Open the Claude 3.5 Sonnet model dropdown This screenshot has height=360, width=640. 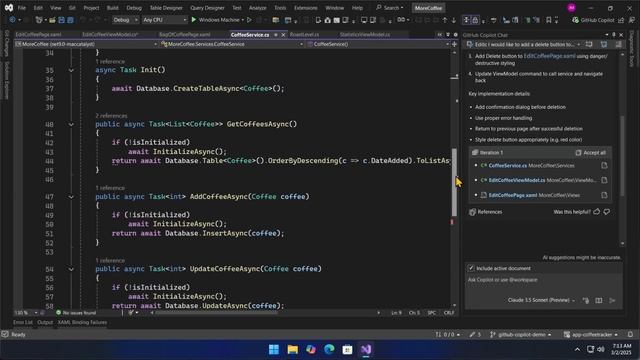(541, 300)
